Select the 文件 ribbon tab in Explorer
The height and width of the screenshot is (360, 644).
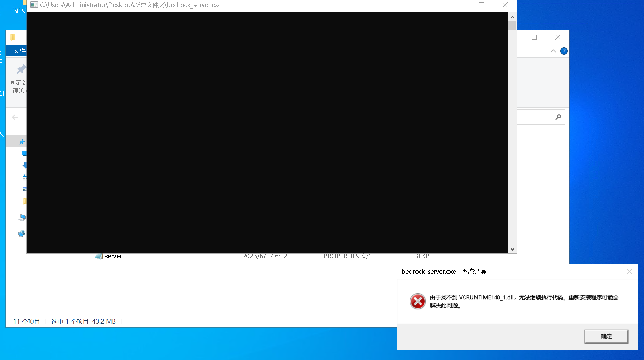point(19,51)
